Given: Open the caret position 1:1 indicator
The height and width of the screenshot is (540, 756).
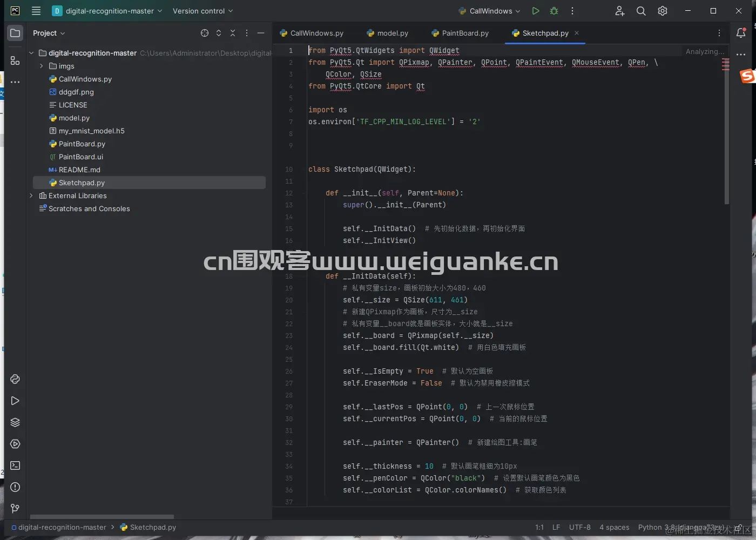Looking at the screenshot, I should (x=539, y=527).
